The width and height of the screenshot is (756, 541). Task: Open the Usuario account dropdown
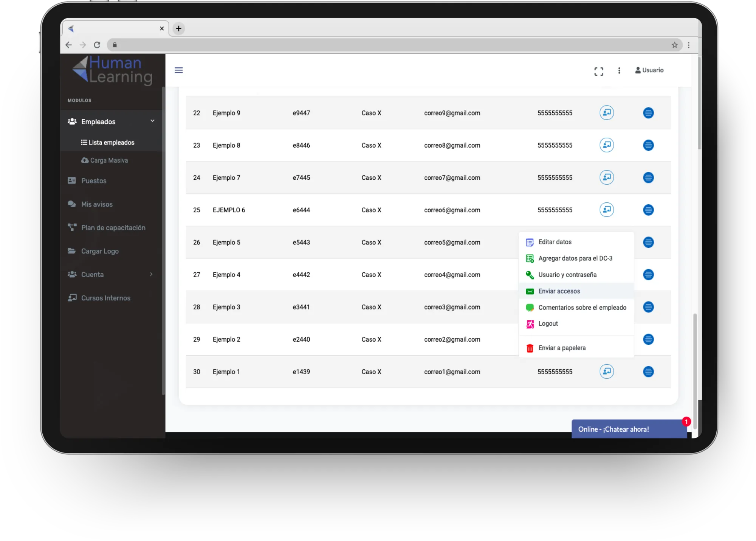click(649, 70)
